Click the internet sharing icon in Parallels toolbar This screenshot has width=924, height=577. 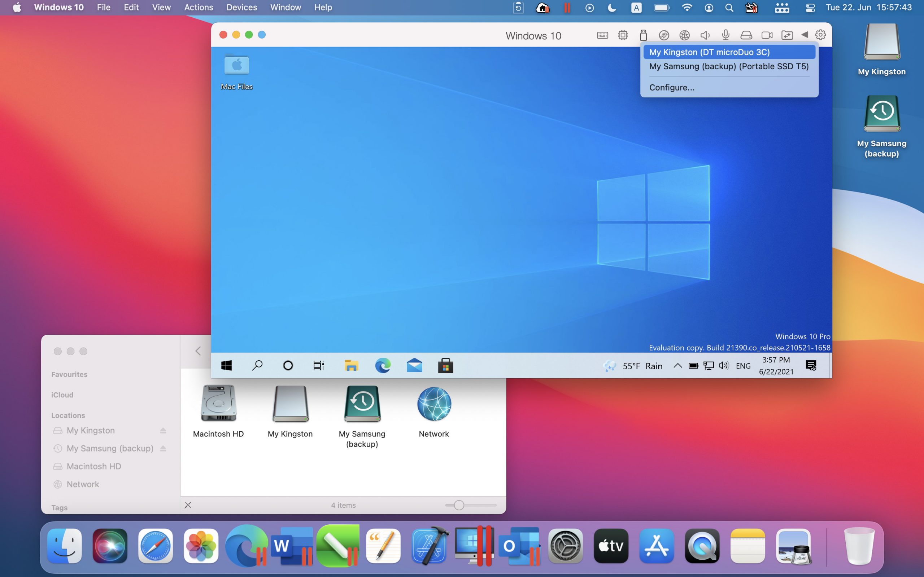(x=685, y=35)
